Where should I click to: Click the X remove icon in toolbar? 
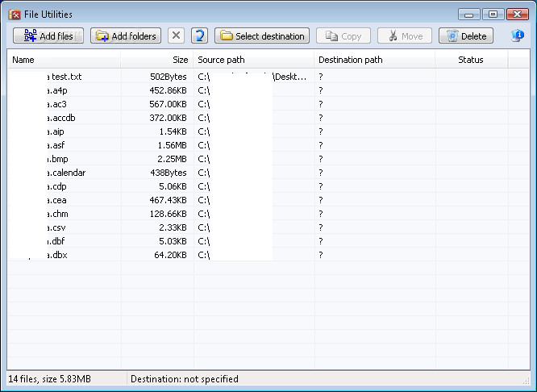(177, 36)
